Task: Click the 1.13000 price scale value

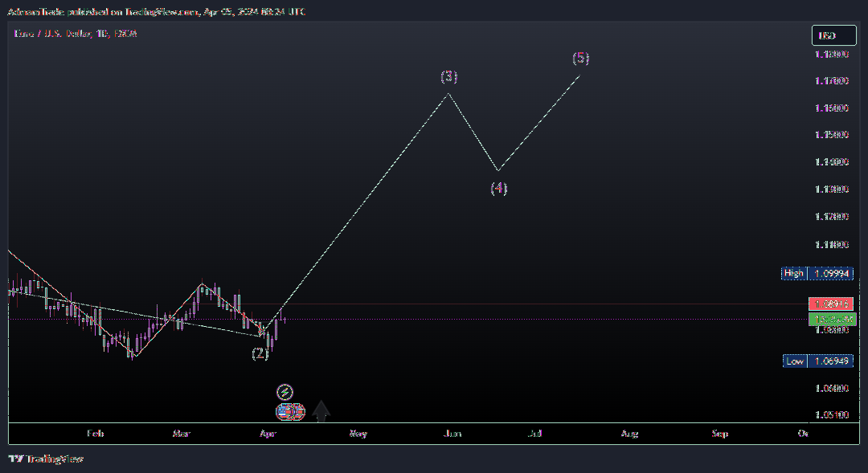Action: coord(832,190)
